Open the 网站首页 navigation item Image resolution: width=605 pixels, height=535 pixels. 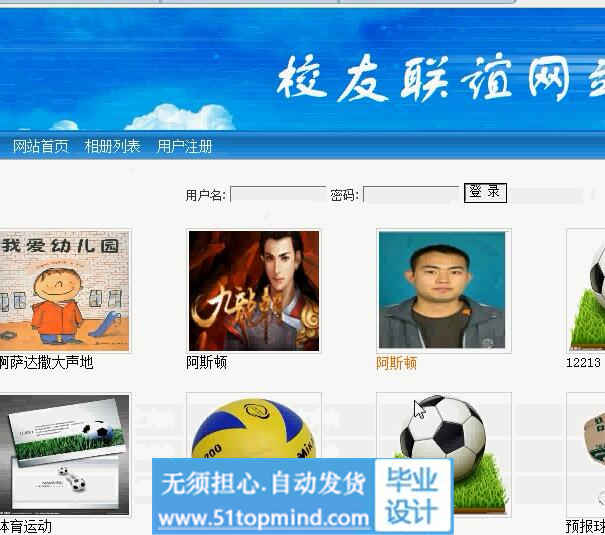click(x=41, y=146)
